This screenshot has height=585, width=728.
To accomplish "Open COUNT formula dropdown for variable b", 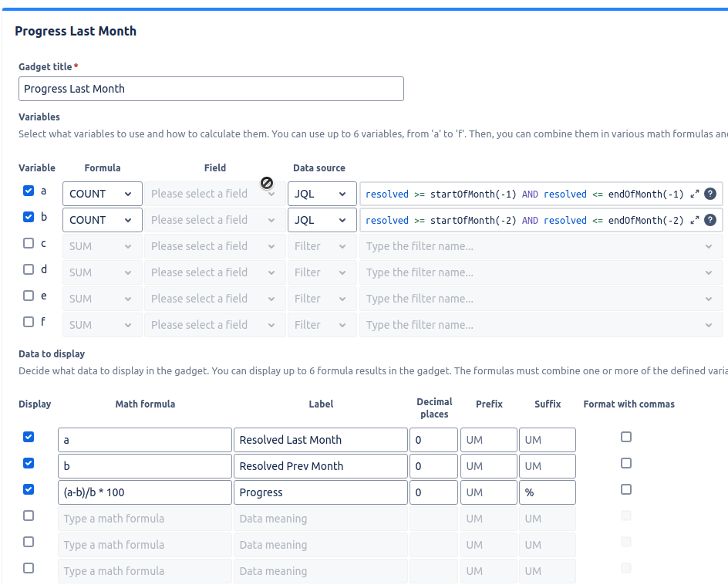I will tap(102, 220).
